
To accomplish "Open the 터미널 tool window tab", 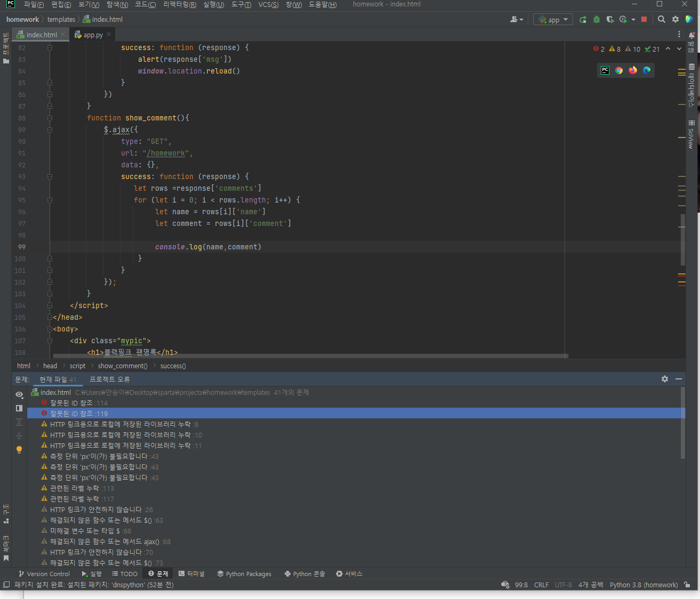I will pos(191,574).
